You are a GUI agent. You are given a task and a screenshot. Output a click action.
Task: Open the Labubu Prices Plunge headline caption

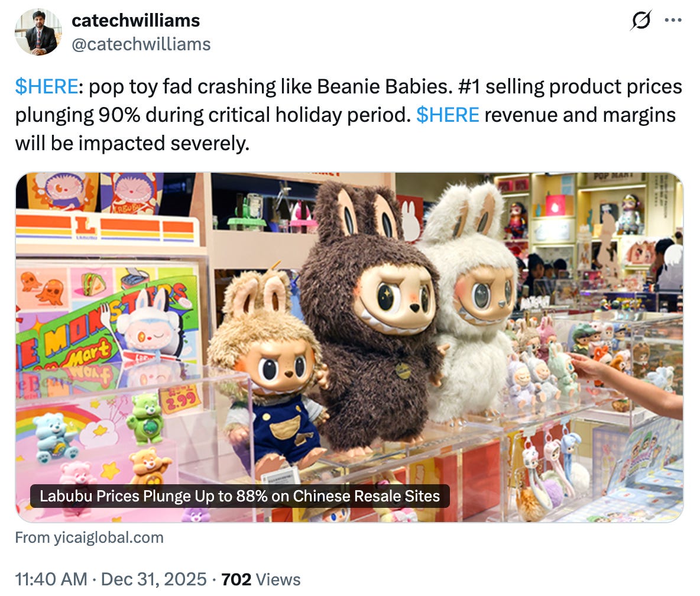(239, 496)
